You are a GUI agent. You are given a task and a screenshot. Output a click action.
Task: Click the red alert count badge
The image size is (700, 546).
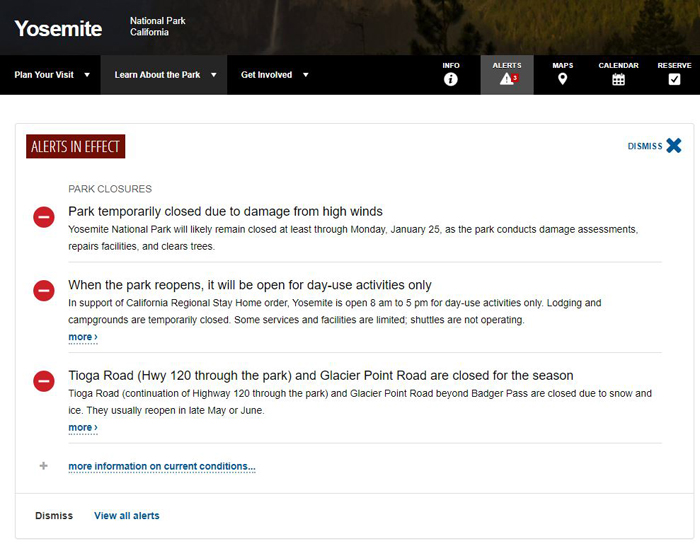515,78
